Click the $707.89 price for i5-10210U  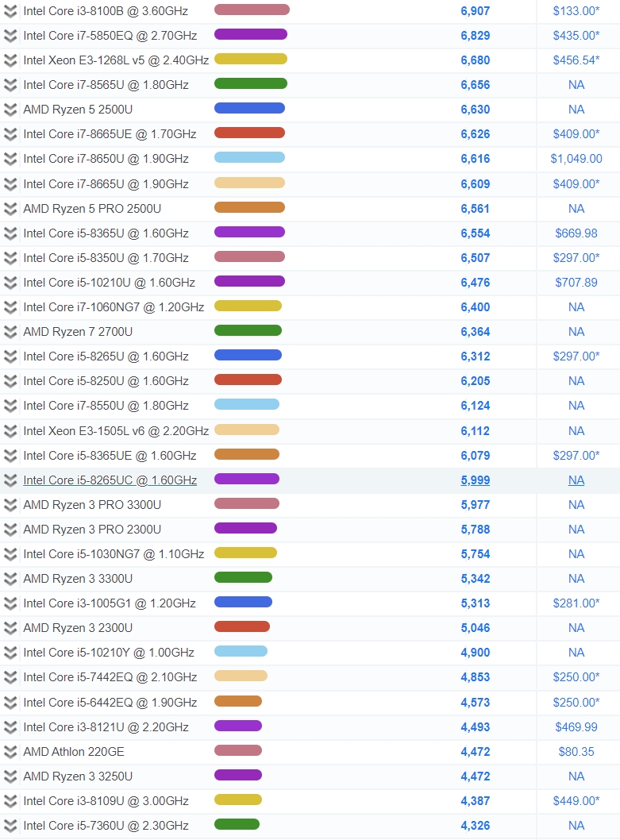(x=576, y=283)
